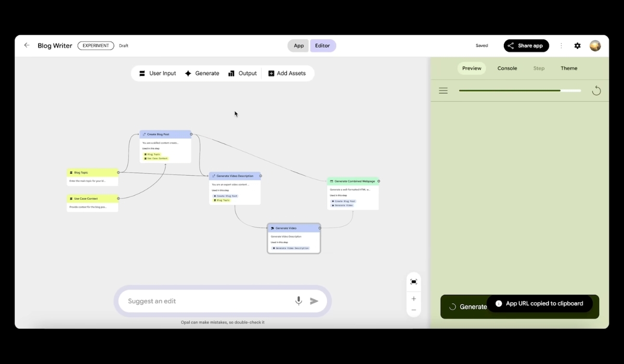The height and width of the screenshot is (364, 624).
Task: Click the Draft status label
Action: (123, 46)
